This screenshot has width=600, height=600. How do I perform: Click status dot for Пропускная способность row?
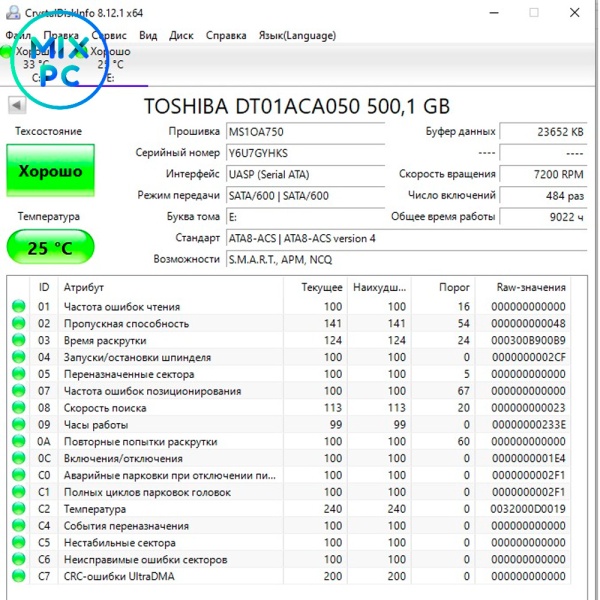pos(18,323)
